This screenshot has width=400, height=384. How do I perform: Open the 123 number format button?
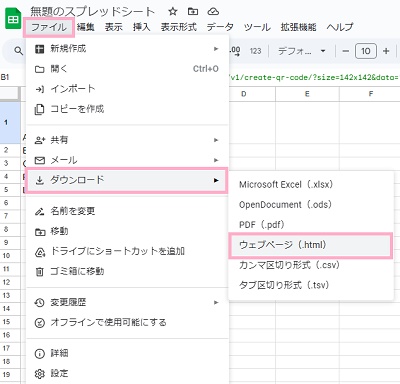click(255, 51)
